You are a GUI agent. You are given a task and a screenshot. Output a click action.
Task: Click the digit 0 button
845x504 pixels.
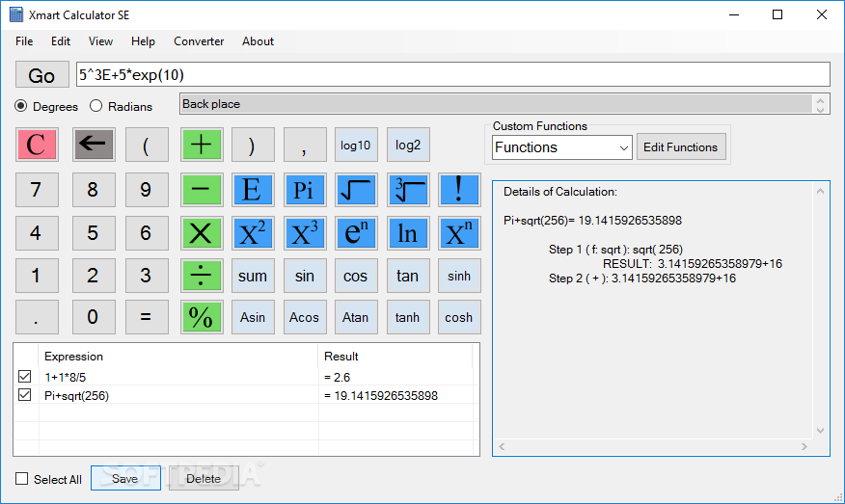[94, 317]
